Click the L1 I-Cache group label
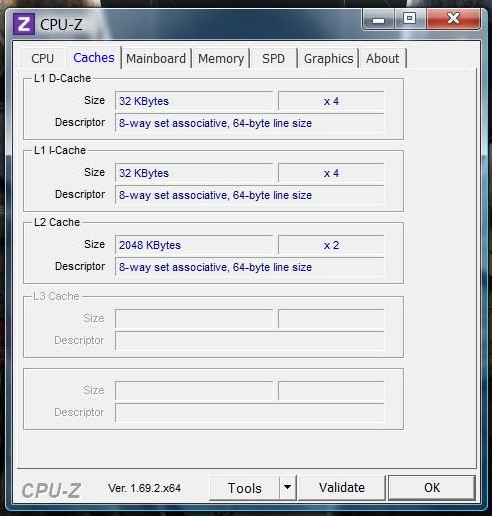The image size is (492, 516). [60, 150]
